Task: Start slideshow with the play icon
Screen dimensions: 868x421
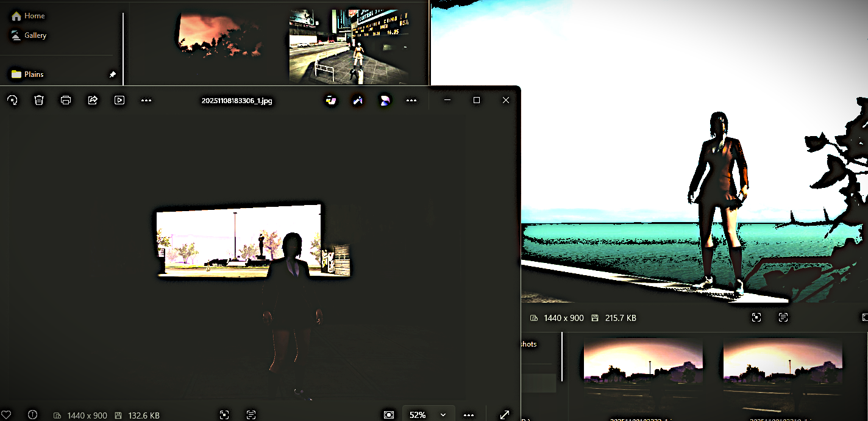Action: click(119, 100)
